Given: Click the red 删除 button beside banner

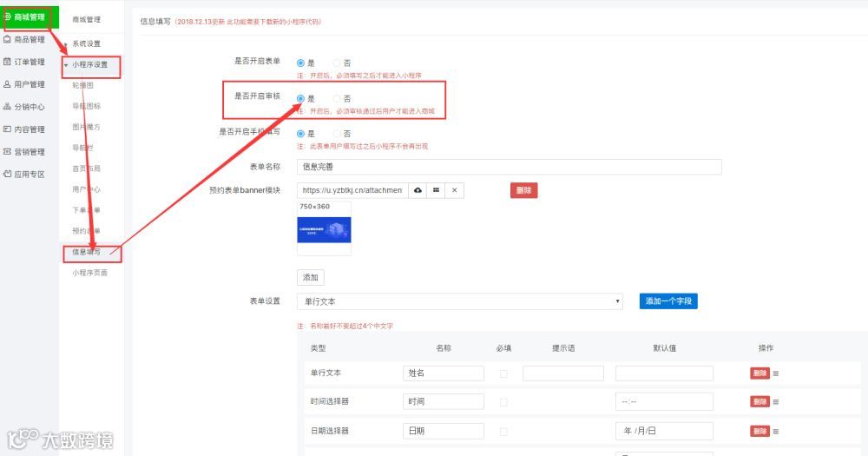Looking at the screenshot, I should click(523, 190).
